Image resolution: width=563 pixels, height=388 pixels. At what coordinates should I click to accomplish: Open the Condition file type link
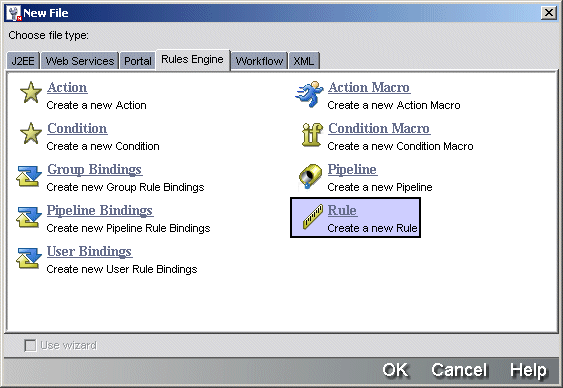pos(77,128)
